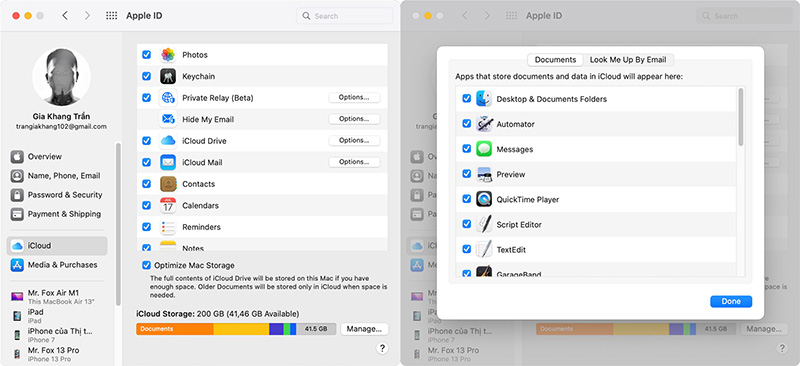Viewport: 800px width, 366px height.
Task: Click the TextEdit icon in the dialog
Action: pyautogui.click(x=484, y=250)
